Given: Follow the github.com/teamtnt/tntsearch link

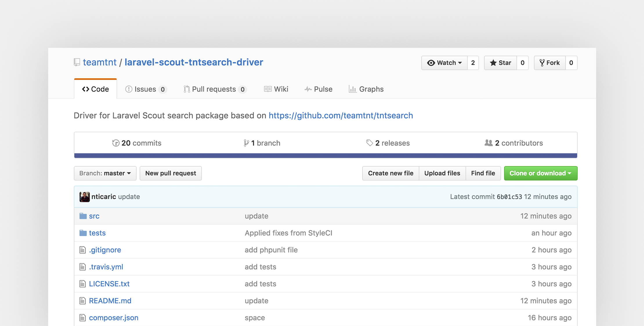Looking at the screenshot, I should coord(341,116).
